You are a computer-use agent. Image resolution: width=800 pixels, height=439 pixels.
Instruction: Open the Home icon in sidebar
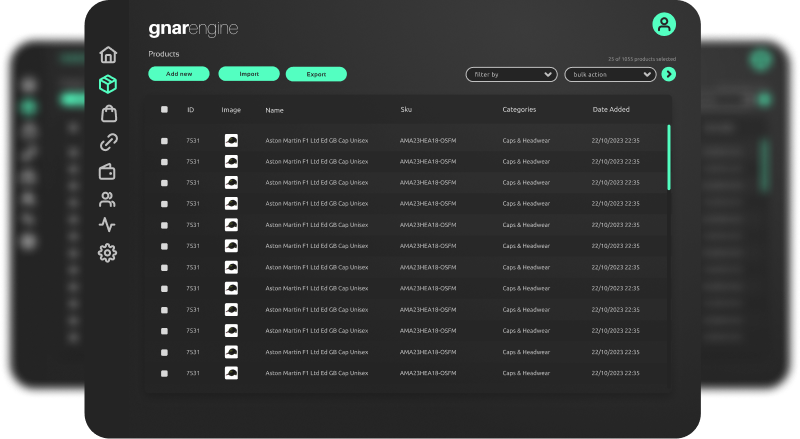107,55
